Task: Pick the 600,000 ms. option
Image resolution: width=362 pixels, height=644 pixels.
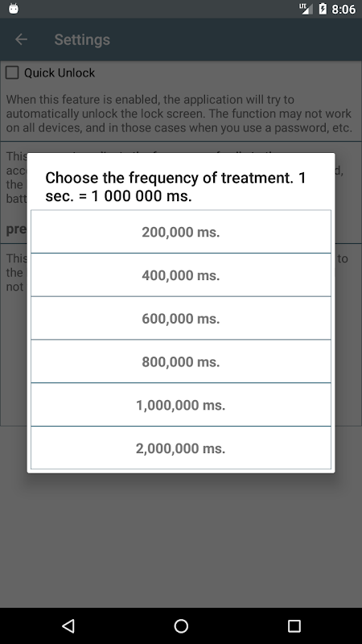Action: pos(181,318)
